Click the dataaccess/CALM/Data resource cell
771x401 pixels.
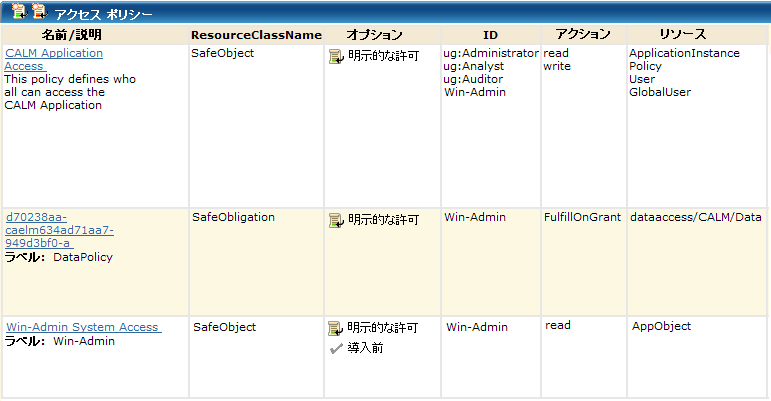click(x=695, y=217)
